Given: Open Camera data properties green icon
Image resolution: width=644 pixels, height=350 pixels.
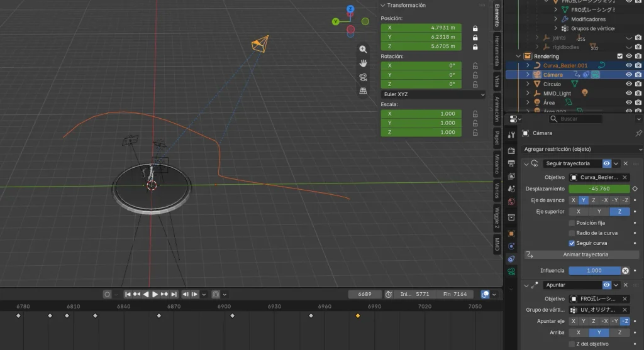Looking at the screenshot, I should (511, 271).
